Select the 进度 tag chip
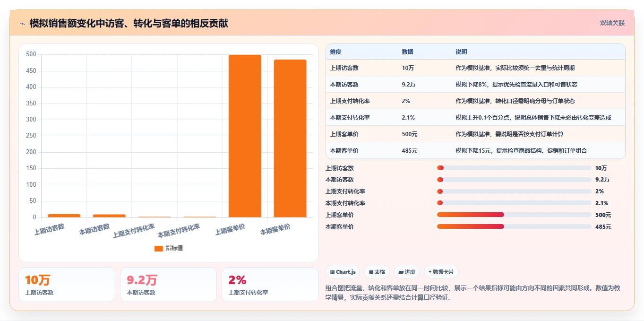644x321 pixels. tap(407, 272)
